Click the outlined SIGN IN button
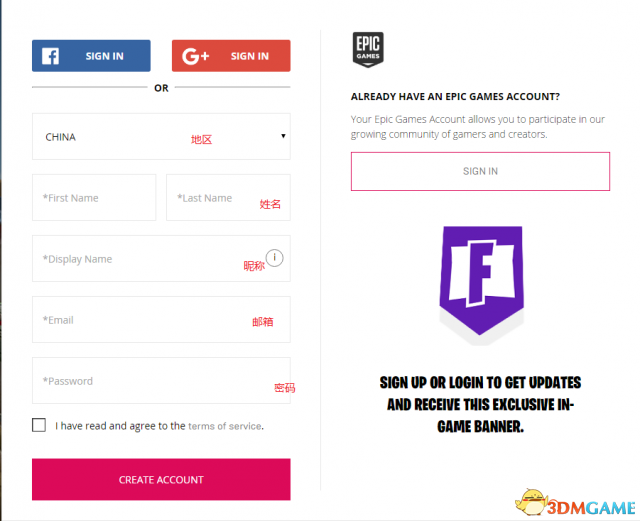This screenshot has width=640, height=521. click(x=480, y=171)
